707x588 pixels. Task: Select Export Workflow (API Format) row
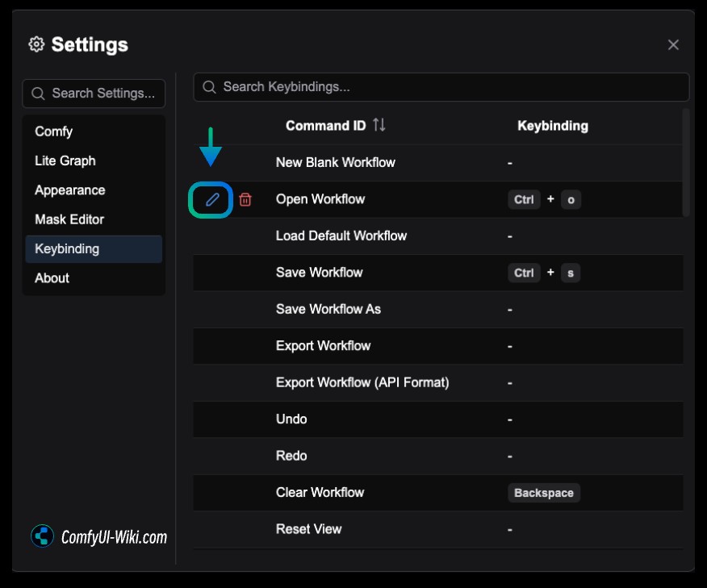(437, 383)
